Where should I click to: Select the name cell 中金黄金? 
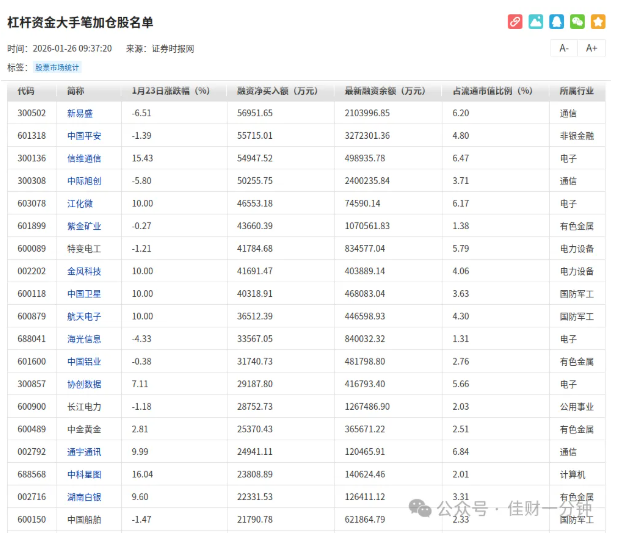pyautogui.click(x=84, y=429)
